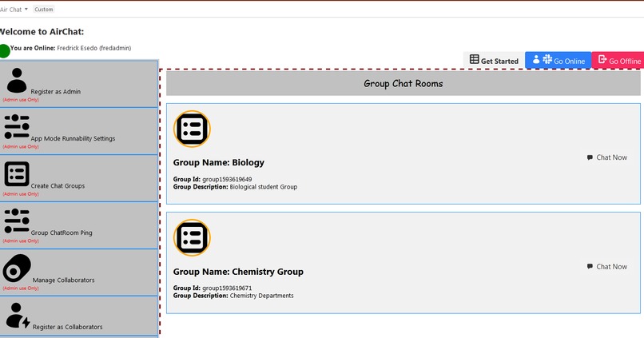The width and height of the screenshot is (644, 338).
Task: Click the Get Started button text
Action: click(x=499, y=62)
